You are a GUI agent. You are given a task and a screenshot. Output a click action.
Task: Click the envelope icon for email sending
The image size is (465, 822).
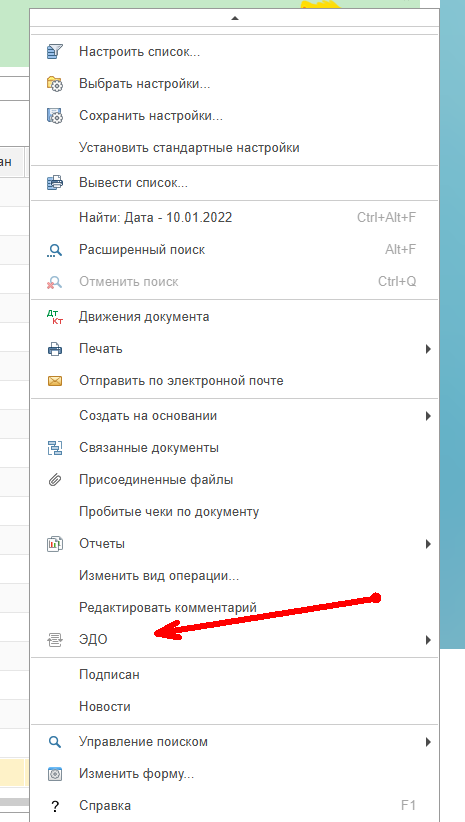coord(55,381)
